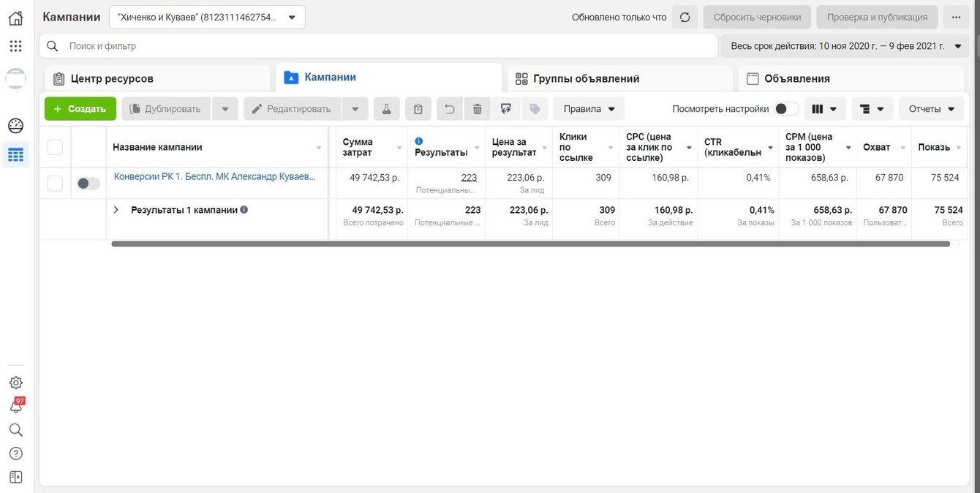Screen dimensions: 980x493
Task: Open the three-dot more options menu
Action: coord(956,17)
